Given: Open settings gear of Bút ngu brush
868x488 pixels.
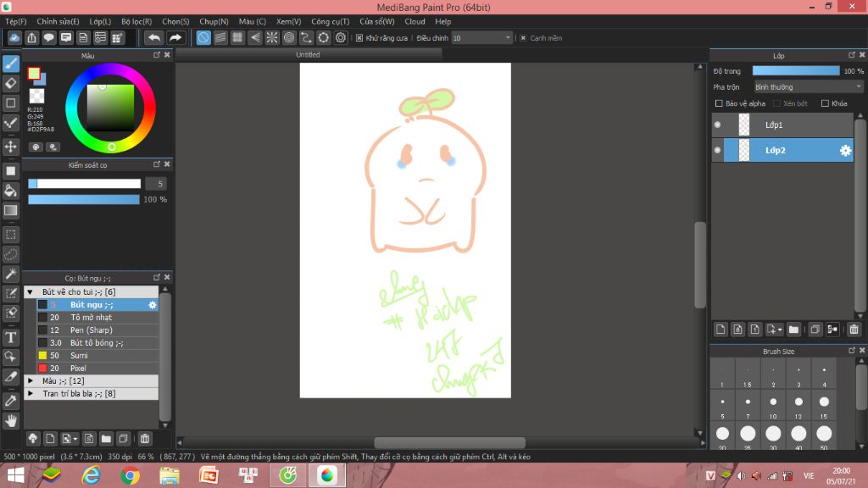Looking at the screenshot, I should point(153,305).
